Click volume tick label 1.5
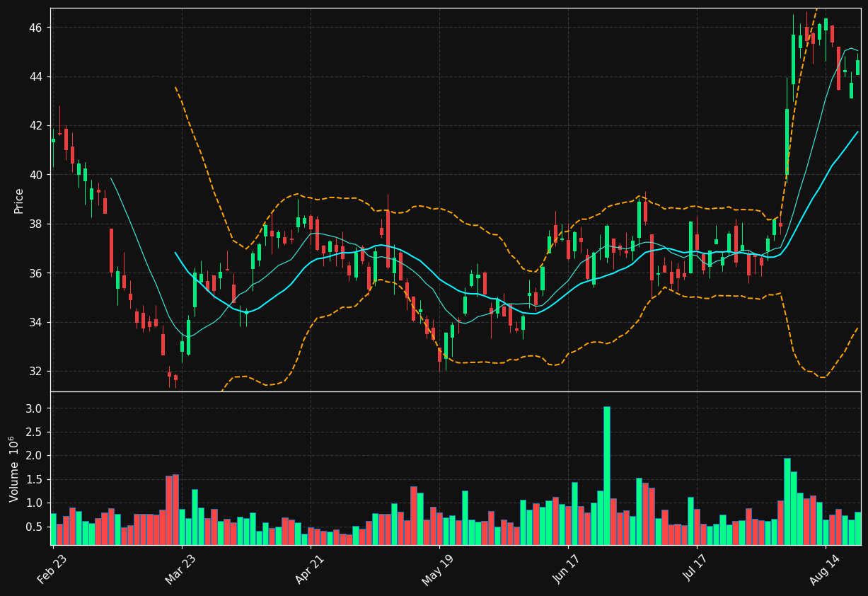Image resolution: width=868 pixels, height=596 pixels. tap(35, 480)
